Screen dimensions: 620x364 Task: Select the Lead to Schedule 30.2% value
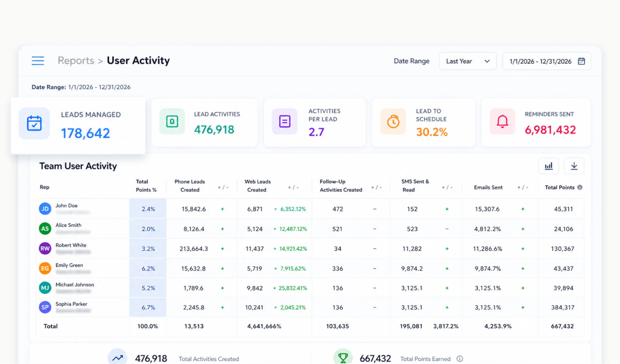432,132
